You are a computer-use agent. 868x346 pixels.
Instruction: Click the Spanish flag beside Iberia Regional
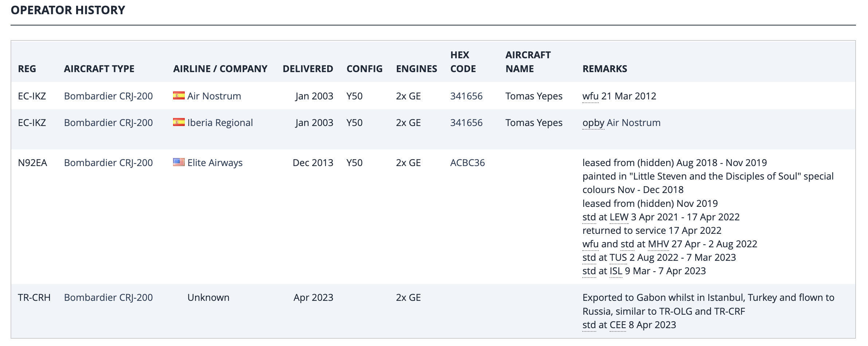179,122
